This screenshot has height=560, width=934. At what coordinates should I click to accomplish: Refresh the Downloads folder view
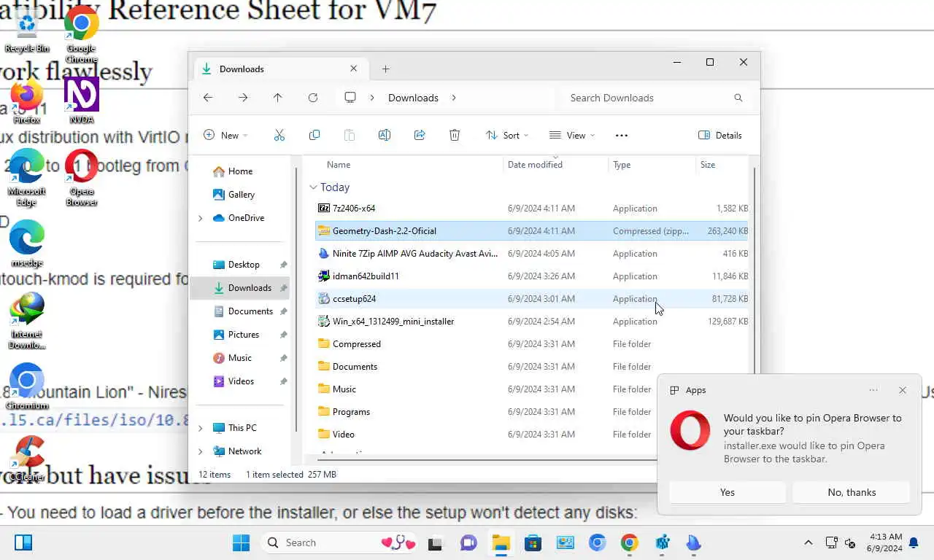tap(313, 98)
